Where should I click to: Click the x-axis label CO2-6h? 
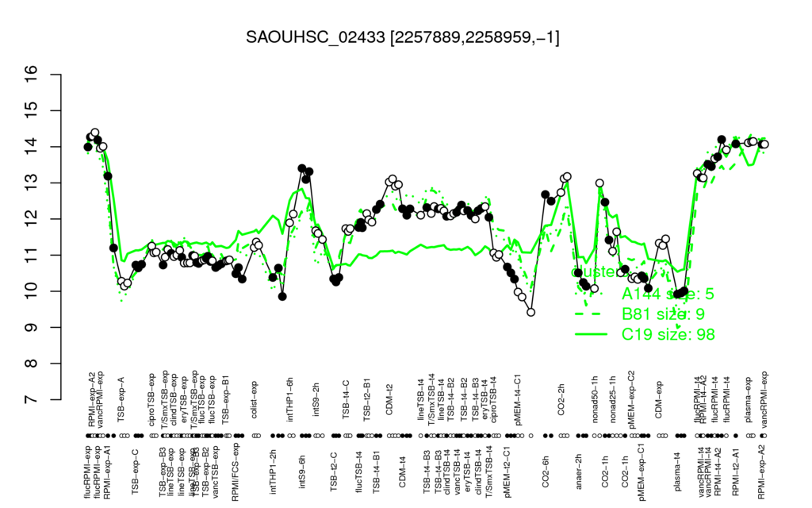[545, 471]
